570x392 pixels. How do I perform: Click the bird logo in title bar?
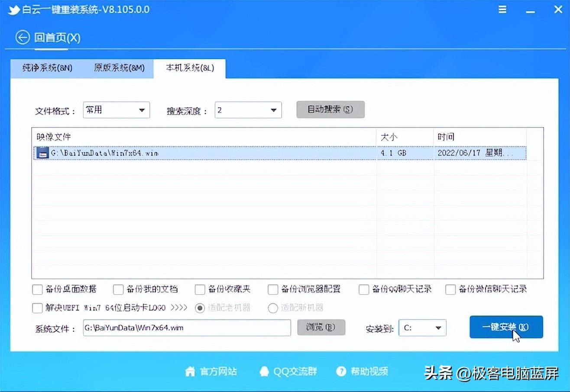click(x=14, y=10)
